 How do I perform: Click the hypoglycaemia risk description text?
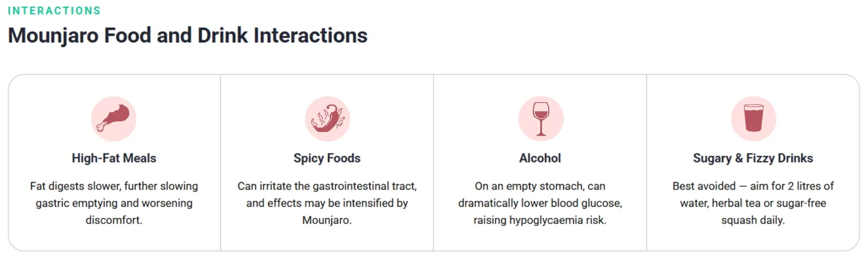tap(540, 203)
